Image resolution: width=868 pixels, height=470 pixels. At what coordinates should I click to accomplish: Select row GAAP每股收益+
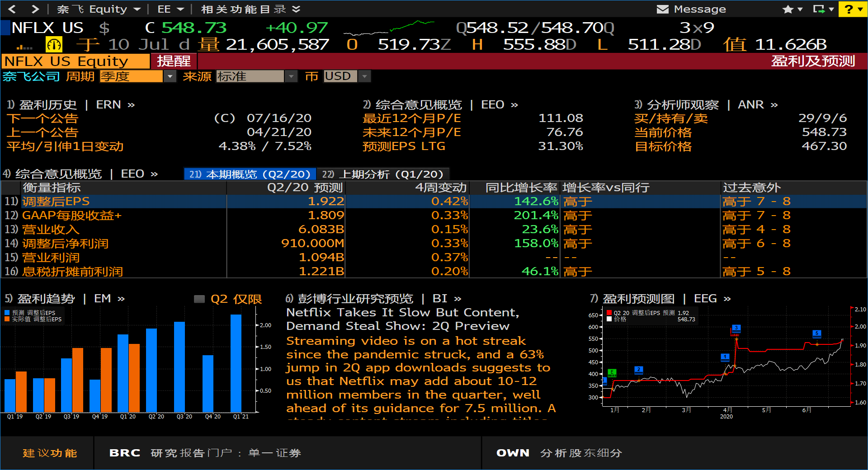[434, 216]
